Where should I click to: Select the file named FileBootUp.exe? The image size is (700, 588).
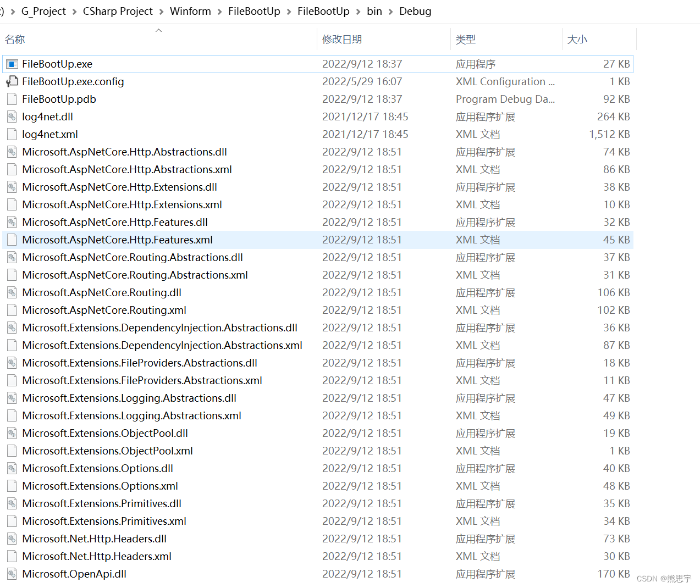click(57, 64)
